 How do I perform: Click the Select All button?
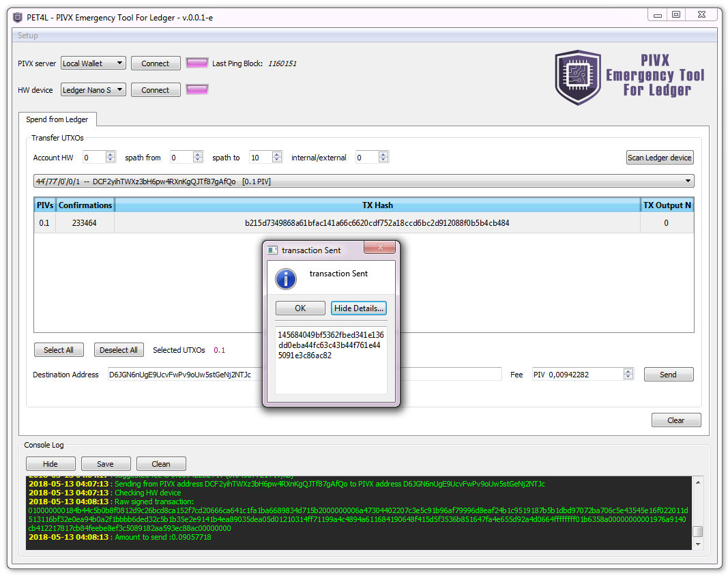59,350
